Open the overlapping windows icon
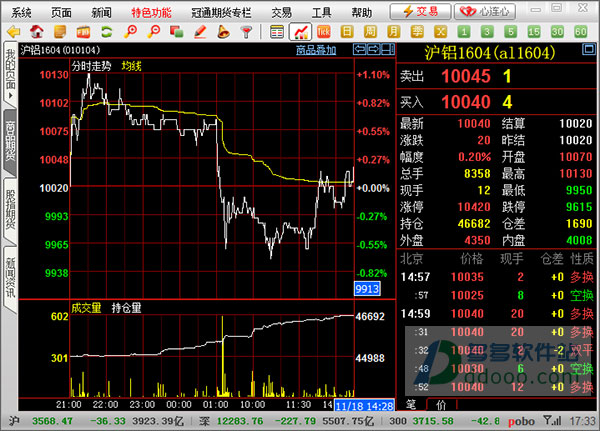600x431 pixels. click(x=176, y=31)
